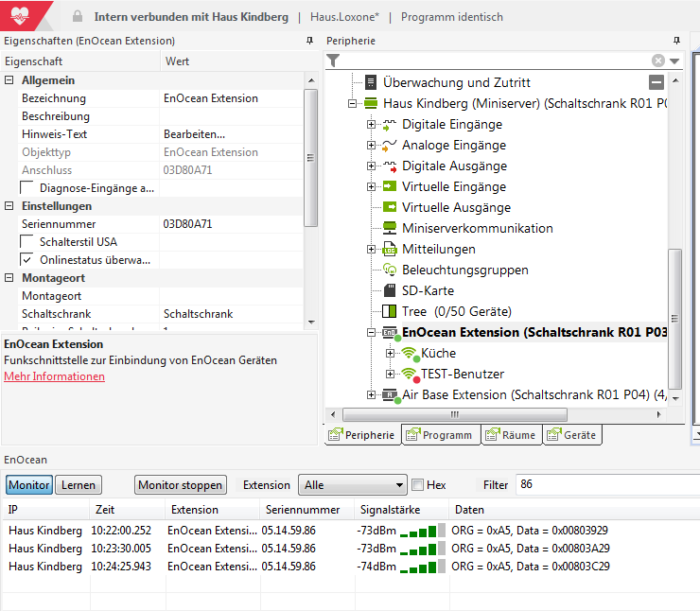700x611 pixels.
Task: Select the TEST-Benutzer offline device icon
Action: point(409,374)
